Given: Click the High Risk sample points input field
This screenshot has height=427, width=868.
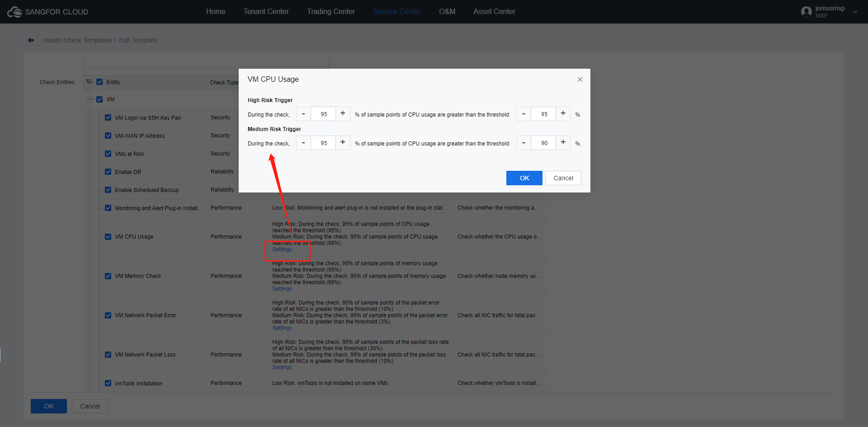Looking at the screenshot, I should tap(323, 114).
